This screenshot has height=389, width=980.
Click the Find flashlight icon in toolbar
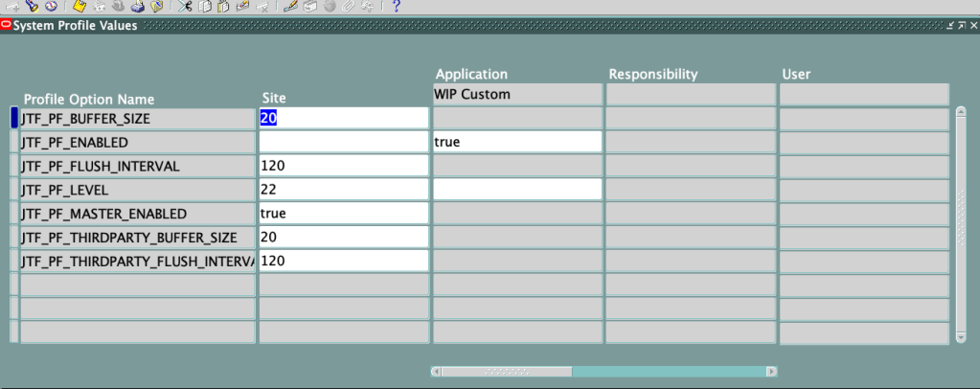31,6
